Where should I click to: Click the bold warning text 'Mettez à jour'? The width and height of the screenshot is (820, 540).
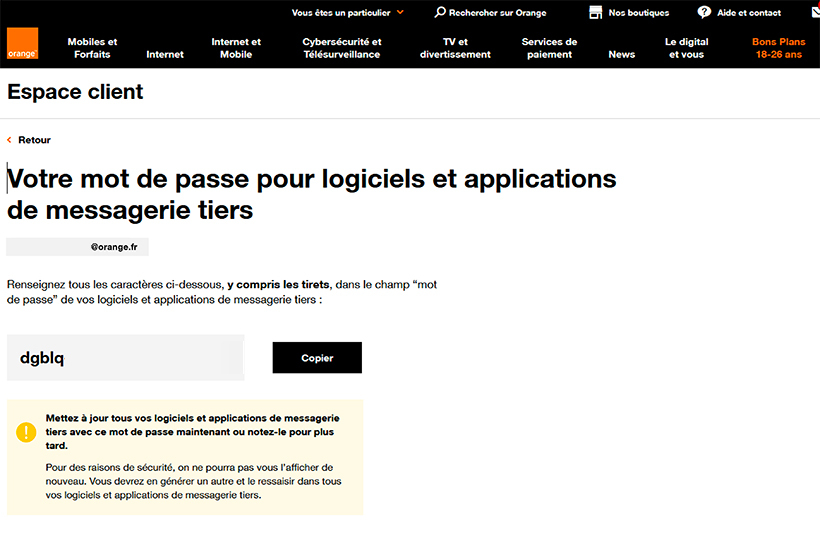pyautogui.click(x=192, y=432)
